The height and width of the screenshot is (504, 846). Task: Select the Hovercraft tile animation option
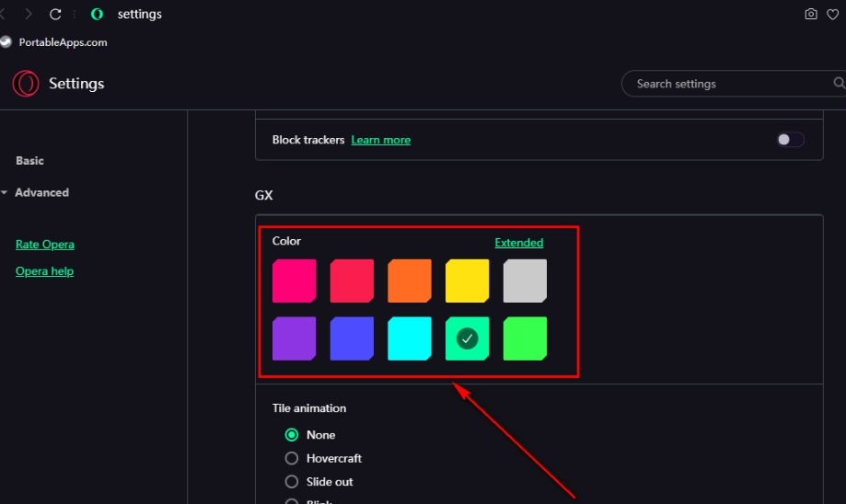tap(291, 458)
